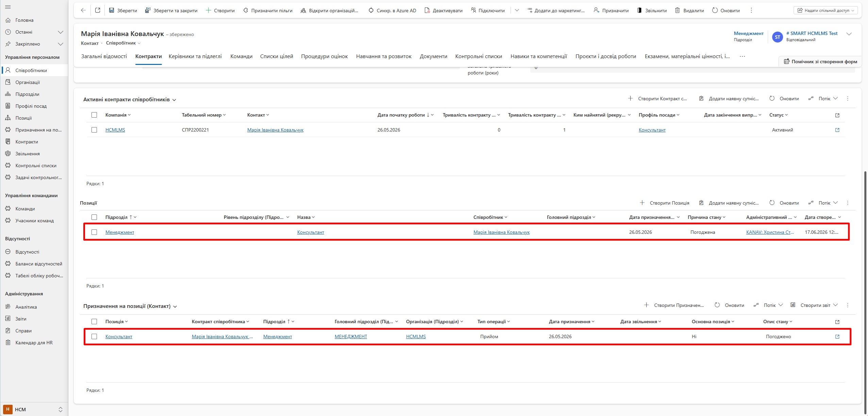Expand Останні section in sidebar
Image resolution: width=868 pixels, height=416 pixels.
pos(61,32)
